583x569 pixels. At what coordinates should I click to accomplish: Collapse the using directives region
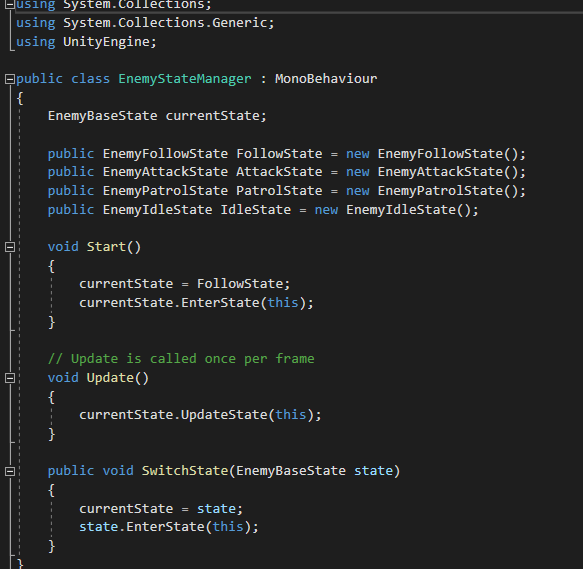tap(10, 4)
